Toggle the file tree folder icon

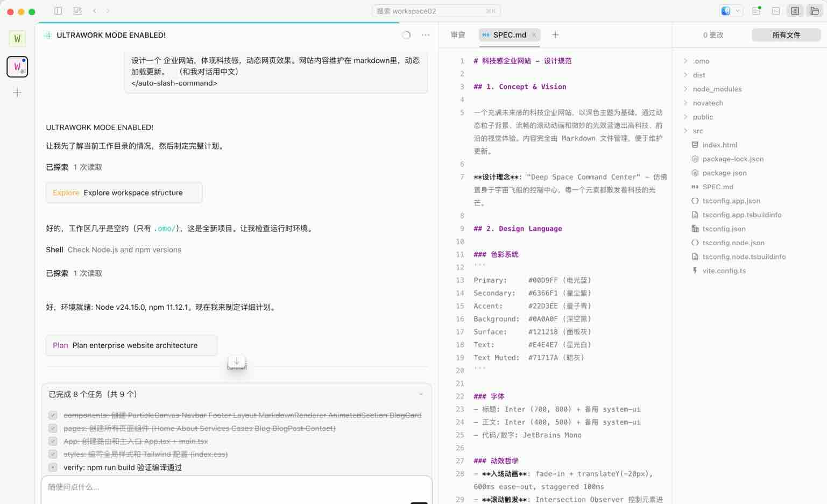815,11
